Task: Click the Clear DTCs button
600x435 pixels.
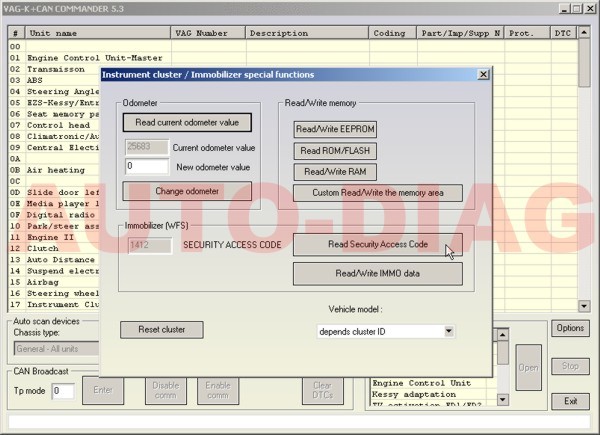Action: point(323,391)
